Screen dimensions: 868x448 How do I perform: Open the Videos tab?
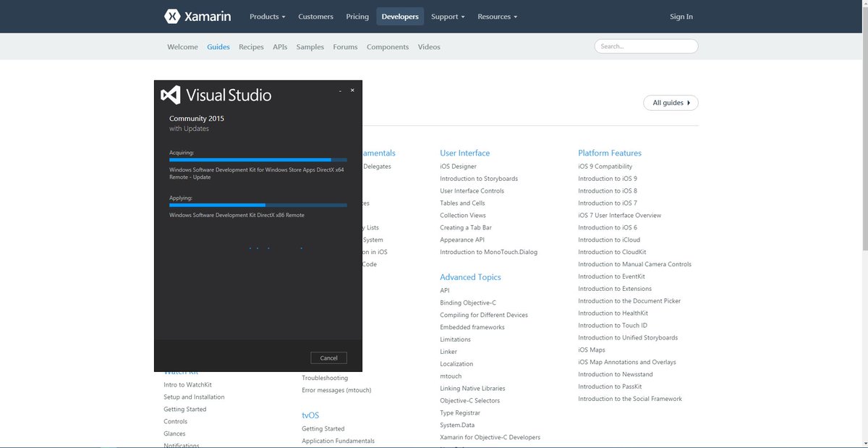click(429, 47)
